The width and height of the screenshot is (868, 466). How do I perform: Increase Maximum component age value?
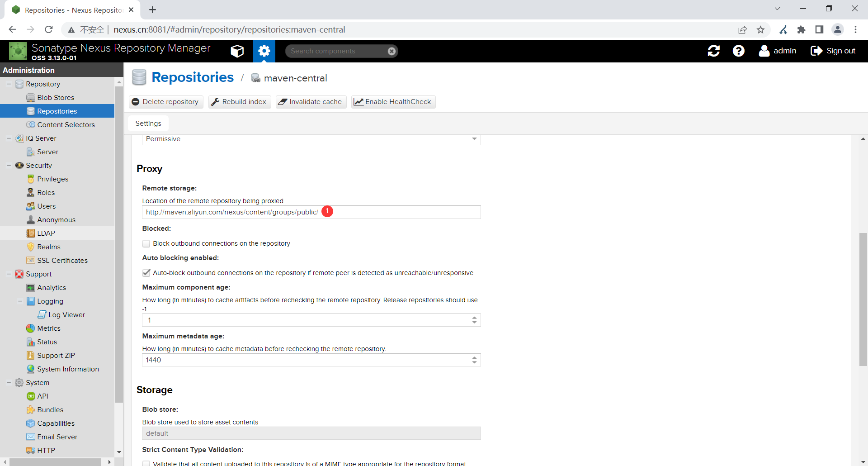point(474,318)
